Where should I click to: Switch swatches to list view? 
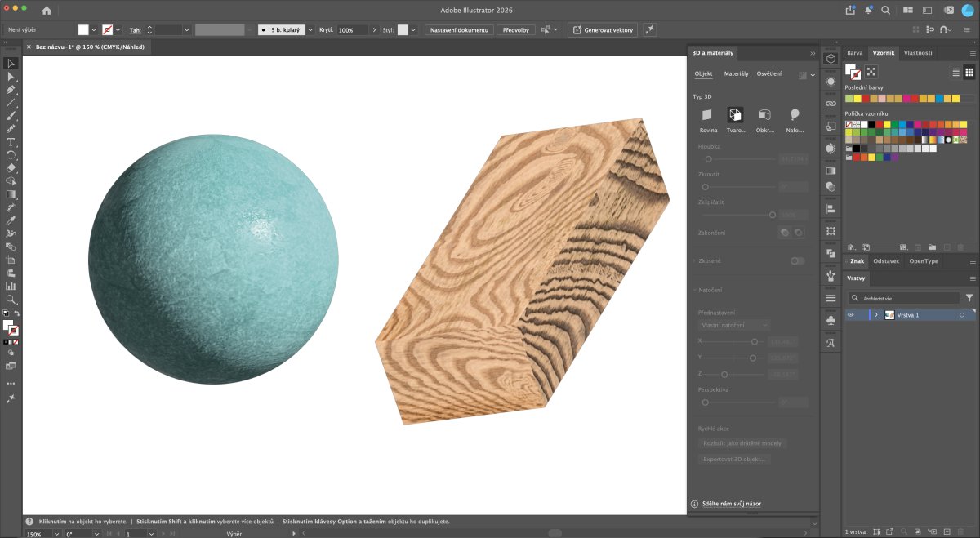point(956,73)
